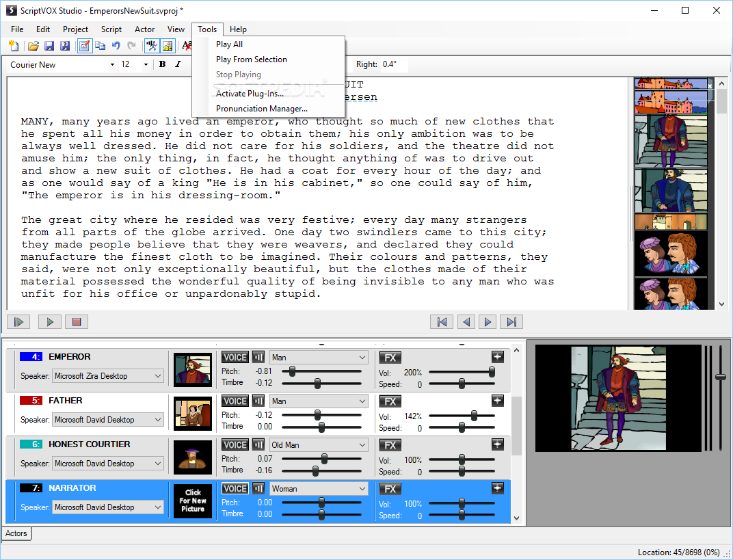This screenshot has width=733, height=560.
Task: Click the equalizer icon in the EMPEROR row
Action: (258, 358)
